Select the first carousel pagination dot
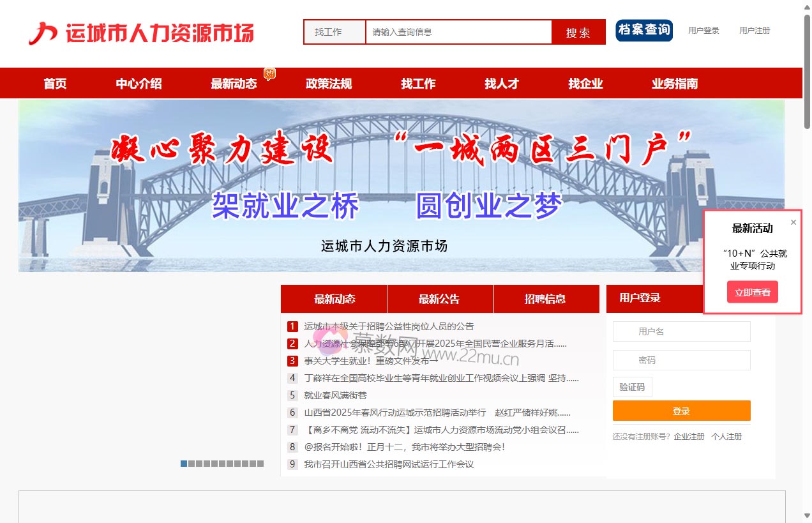Viewport: 812px width, 523px height. (183, 464)
